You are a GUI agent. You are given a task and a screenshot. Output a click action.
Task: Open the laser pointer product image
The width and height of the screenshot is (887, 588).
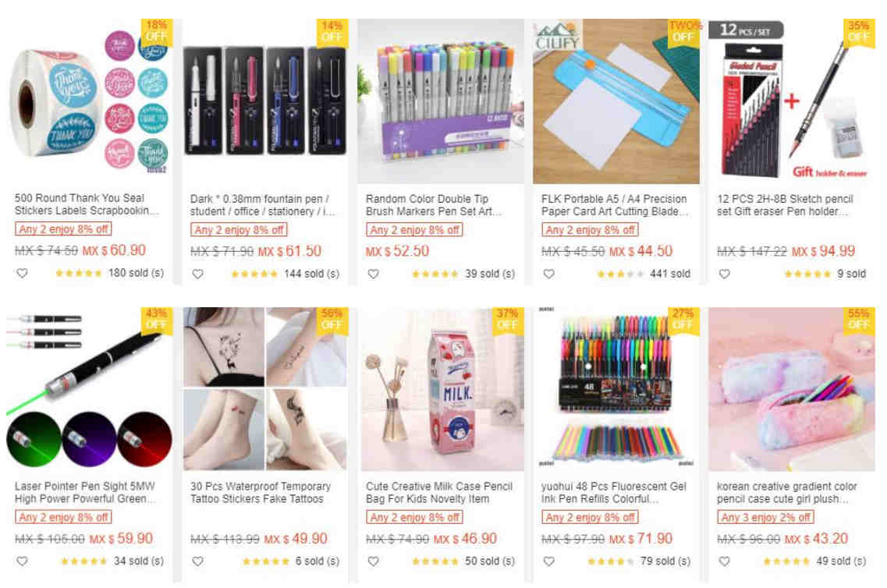(90, 389)
